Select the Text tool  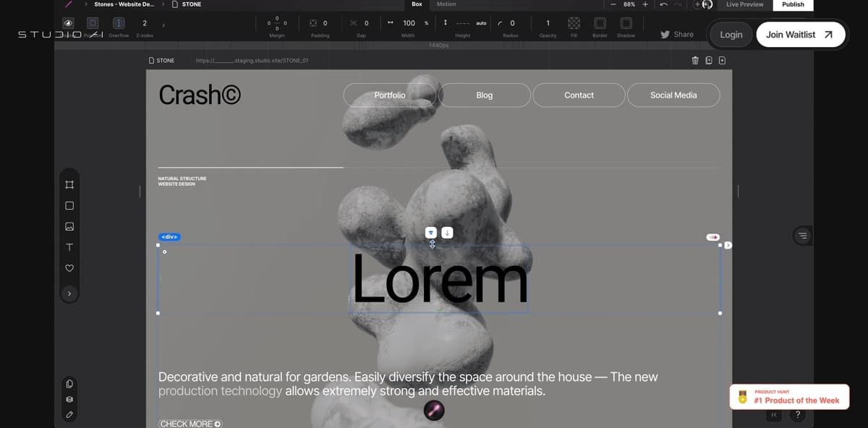[69, 247]
